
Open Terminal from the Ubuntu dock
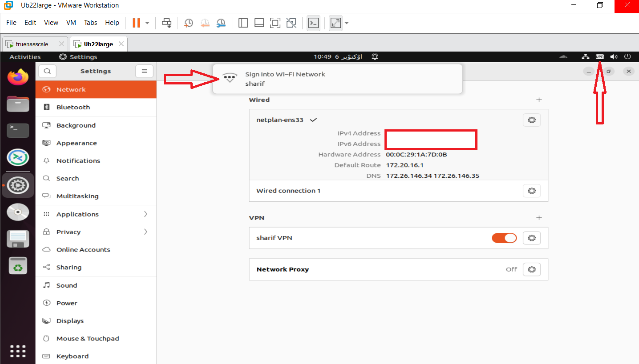tap(18, 130)
